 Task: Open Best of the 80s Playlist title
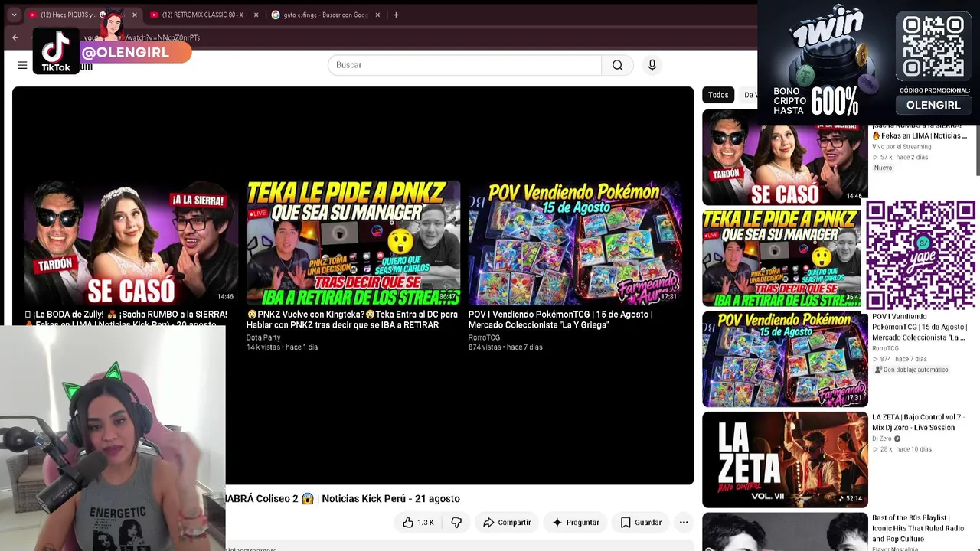[918, 528]
